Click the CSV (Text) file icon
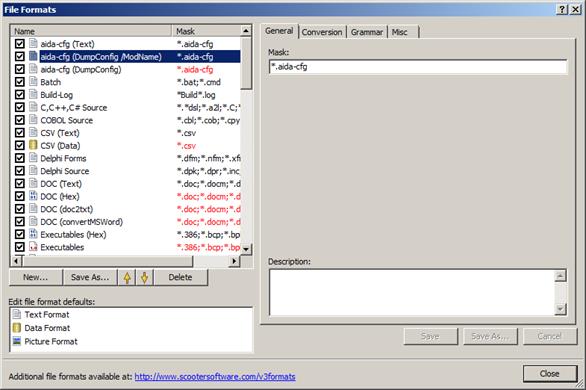This screenshot has width=586, height=390. 33,133
